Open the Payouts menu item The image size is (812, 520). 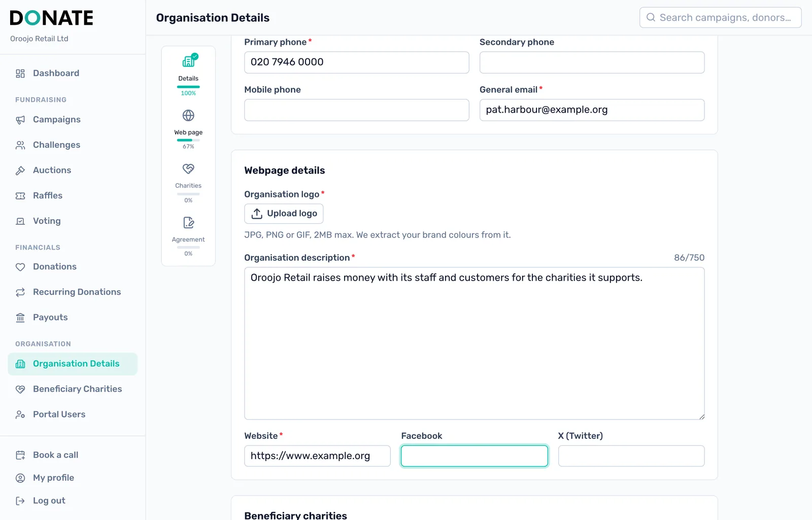click(73, 318)
